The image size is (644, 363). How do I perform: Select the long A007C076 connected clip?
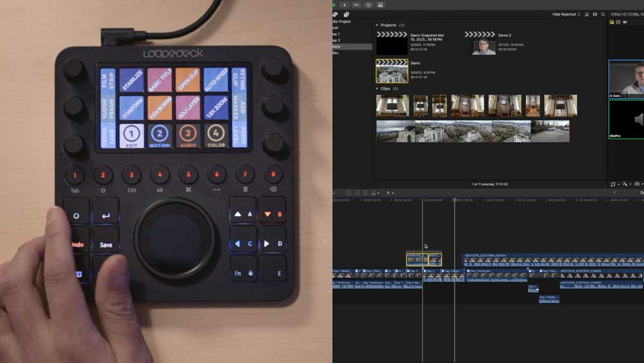[x=554, y=259]
